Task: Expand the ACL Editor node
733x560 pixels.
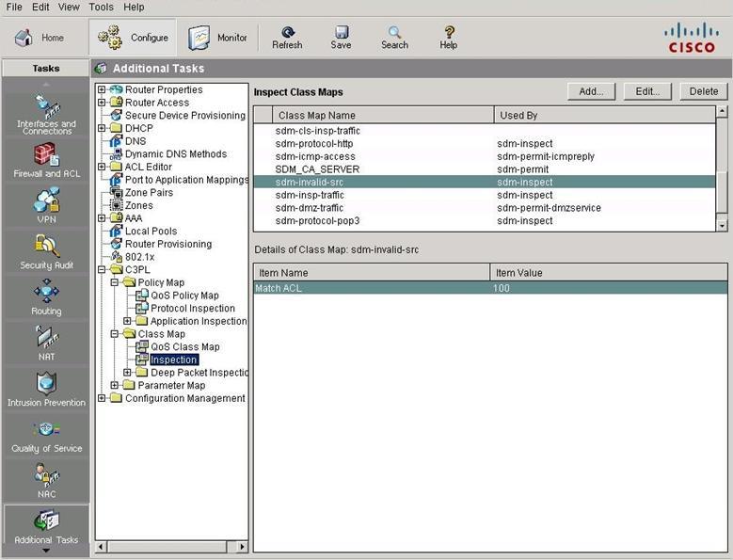Action: pyautogui.click(x=102, y=167)
